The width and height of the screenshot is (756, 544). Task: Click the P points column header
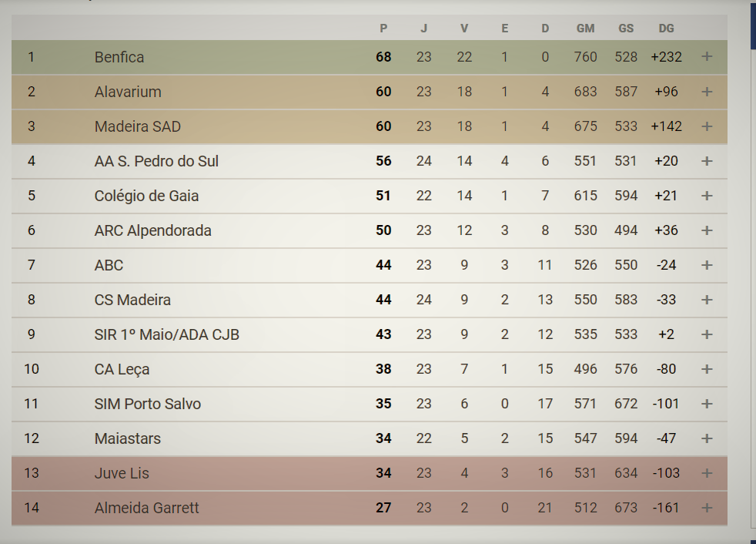point(383,29)
